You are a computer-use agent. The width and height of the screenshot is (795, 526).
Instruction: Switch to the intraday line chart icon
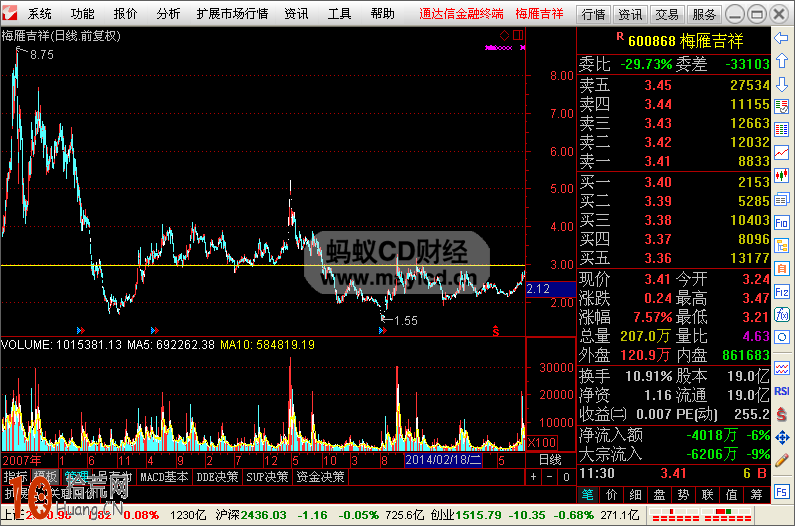pyautogui.click(x=781, y=152)
